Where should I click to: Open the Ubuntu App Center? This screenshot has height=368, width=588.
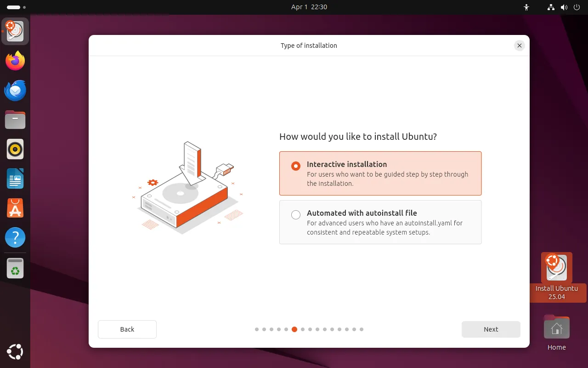[x=15, y=208]
